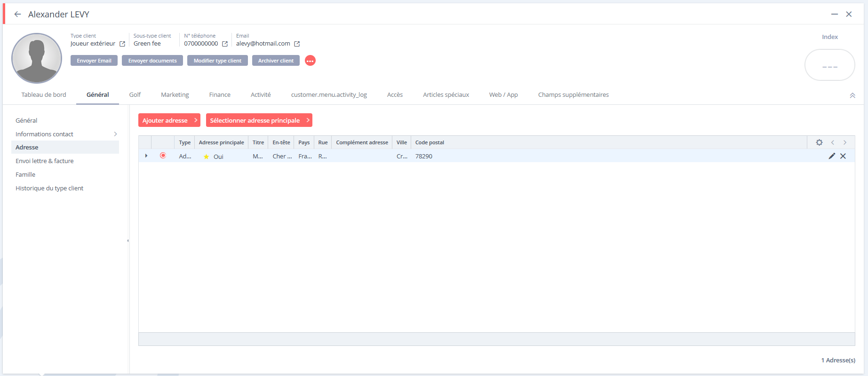Delete the address row with X icon

point(843,156)
